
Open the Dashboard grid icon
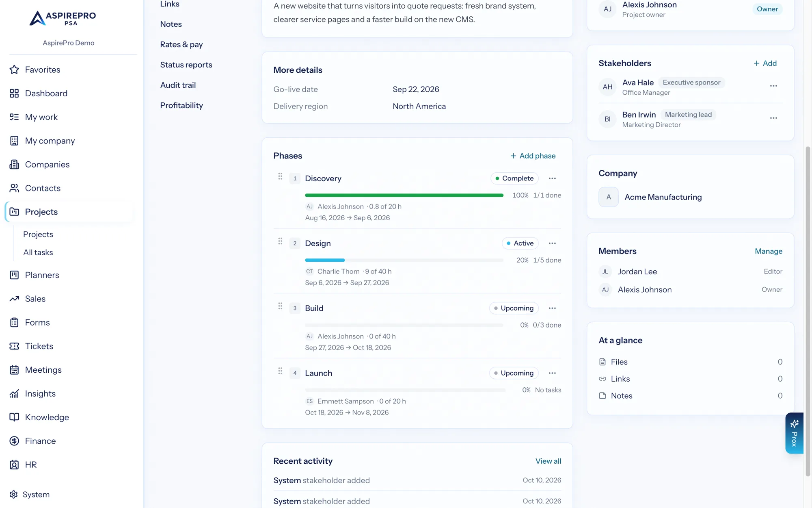(x=14, y=93)
